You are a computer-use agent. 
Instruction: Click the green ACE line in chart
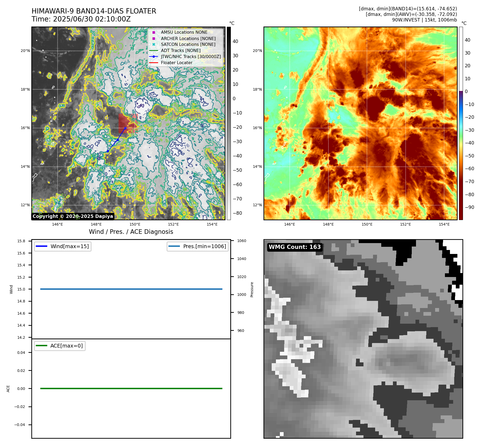pyautogui.click(x=131, y=388)
